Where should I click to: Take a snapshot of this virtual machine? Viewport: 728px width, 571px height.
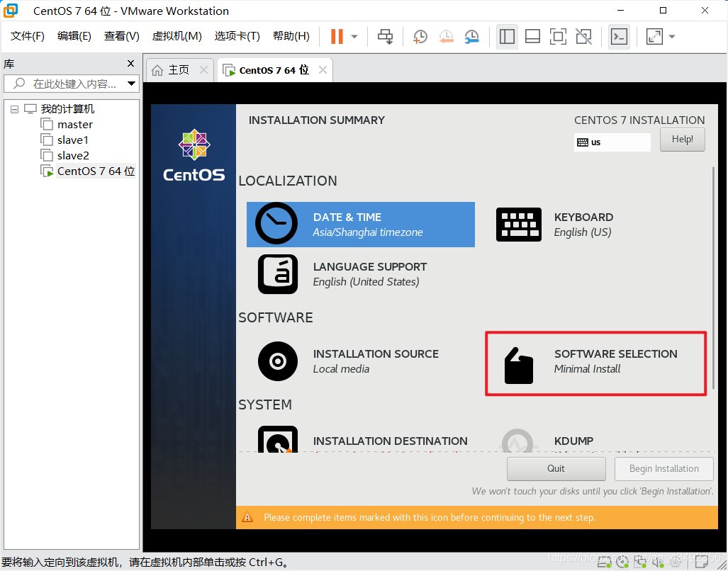click(x=420, y=37)
